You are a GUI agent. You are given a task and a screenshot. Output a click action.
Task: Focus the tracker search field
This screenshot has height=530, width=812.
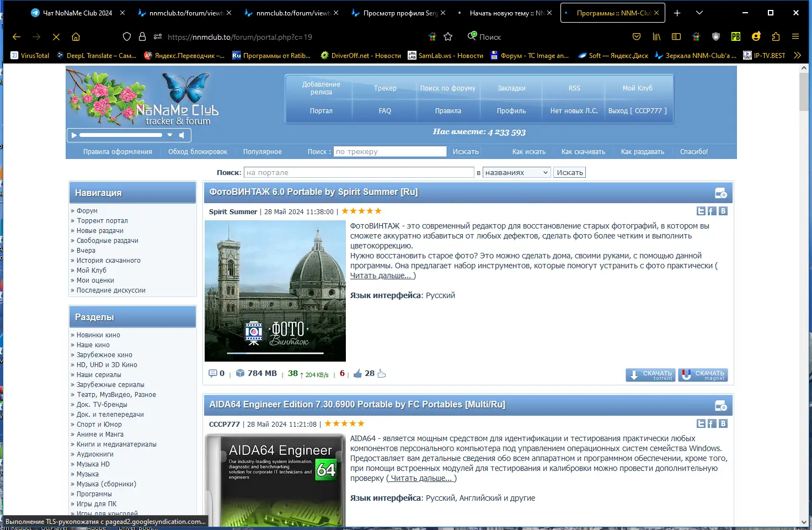coord(389,152)
